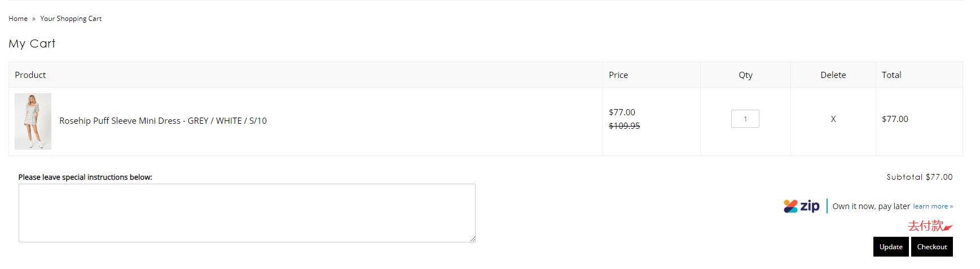Open Rosehip Puff Sleeve Mini Dress link
The image size is (980, 269).
(x=163, y=121)
